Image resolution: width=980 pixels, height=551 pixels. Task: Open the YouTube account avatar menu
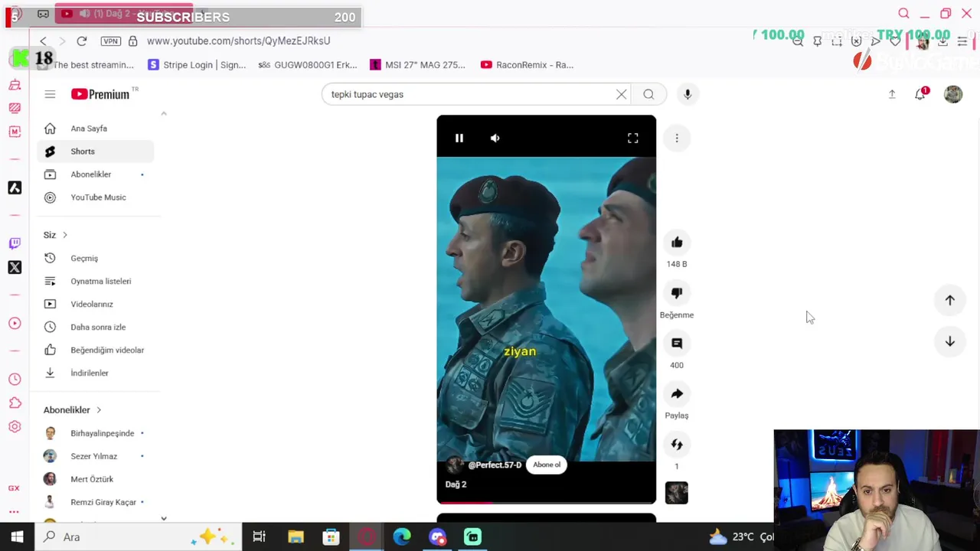pyautogui.click(x=953, y=94)
